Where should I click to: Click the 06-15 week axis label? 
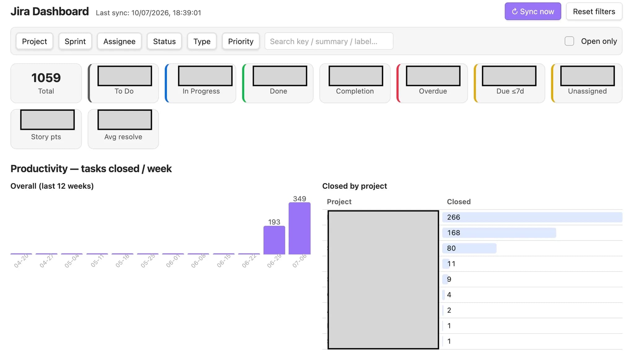[x=224, y=261]
